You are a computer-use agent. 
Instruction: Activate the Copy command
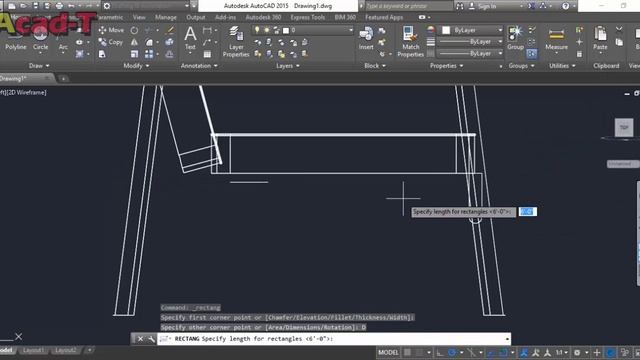111,42
